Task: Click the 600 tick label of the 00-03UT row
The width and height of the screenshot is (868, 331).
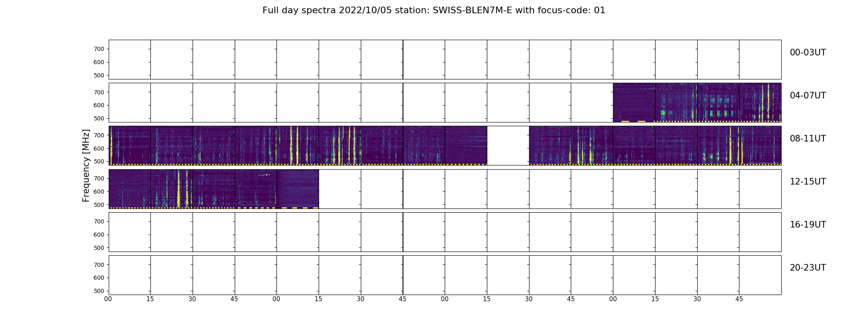Action: [x=99, y=62]
